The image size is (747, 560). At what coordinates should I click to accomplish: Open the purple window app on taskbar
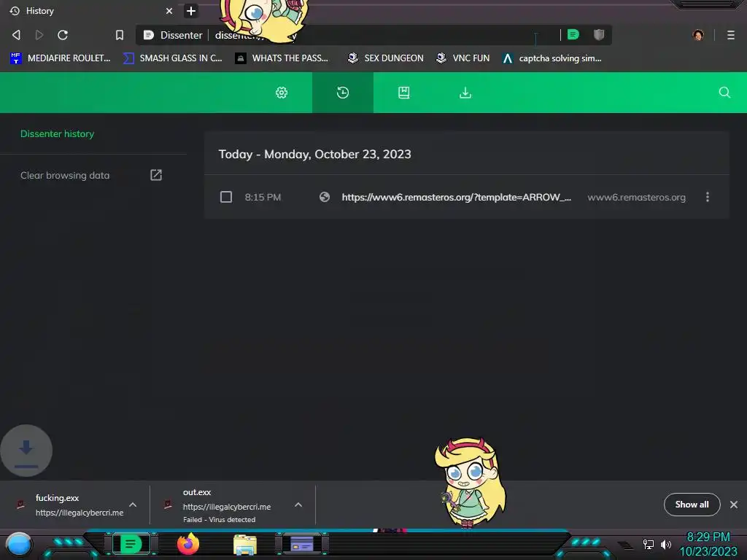(x=301, y=544)
